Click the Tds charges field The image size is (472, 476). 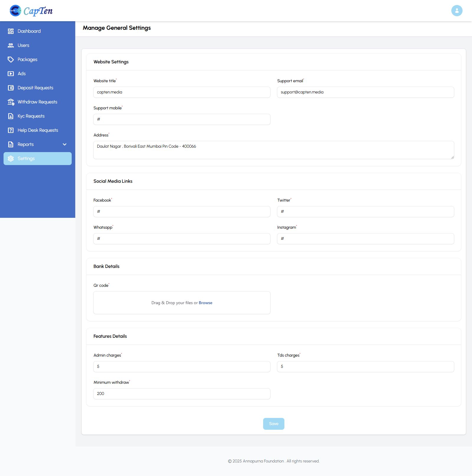click(365, 367)
